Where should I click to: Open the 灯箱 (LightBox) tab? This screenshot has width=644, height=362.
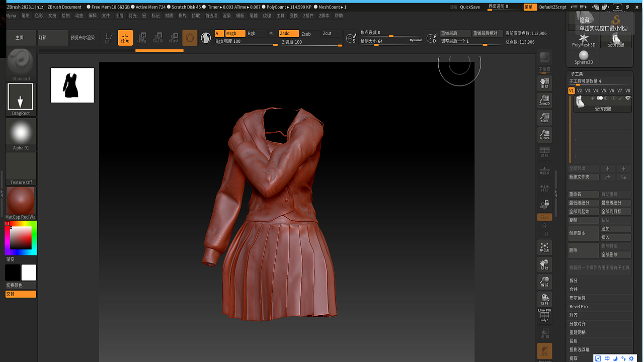click(x=52, y=38)
